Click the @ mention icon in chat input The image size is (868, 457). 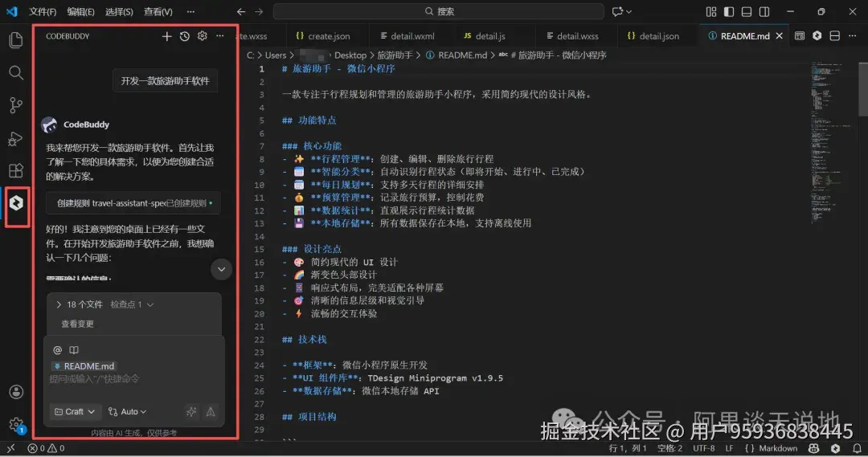point(57,349)
